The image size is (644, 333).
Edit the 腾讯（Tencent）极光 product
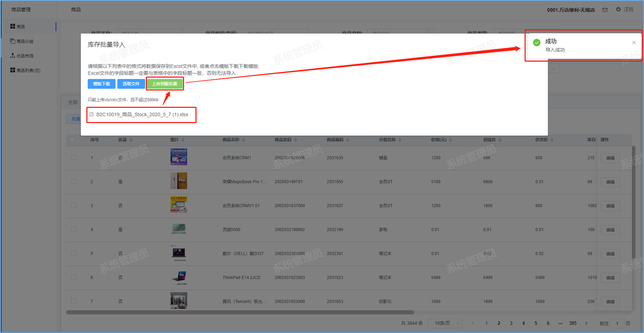pyautogui.click(x=610, y=302)
